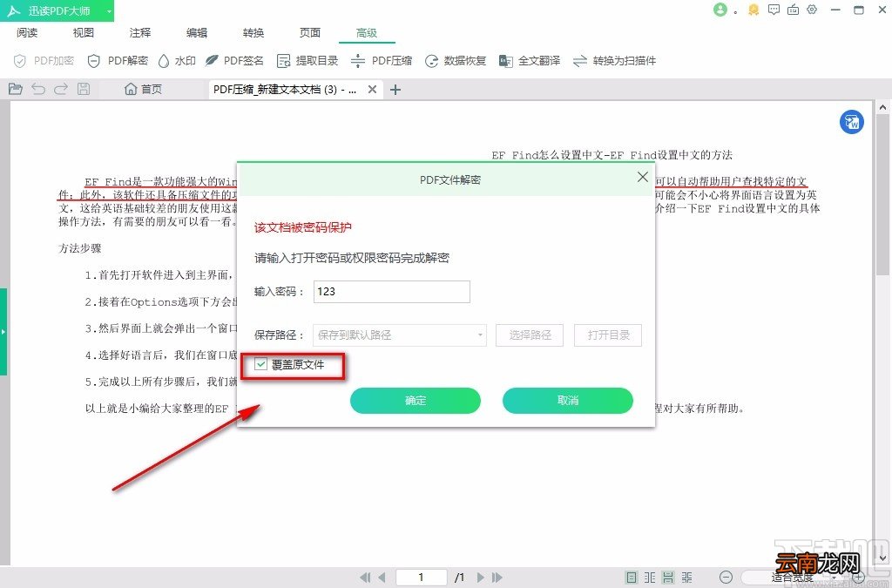Click the disabled PDF加密 encrypt tool
This screenshot has width=892, height=588.
pos(44,61)
